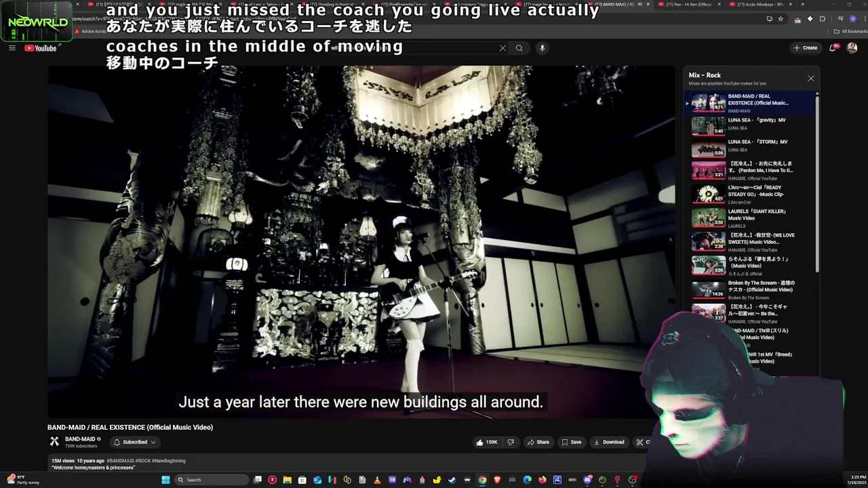Like the video with 159K likes
The width and height of the screenshot is (868, 488).
[487, 442]
